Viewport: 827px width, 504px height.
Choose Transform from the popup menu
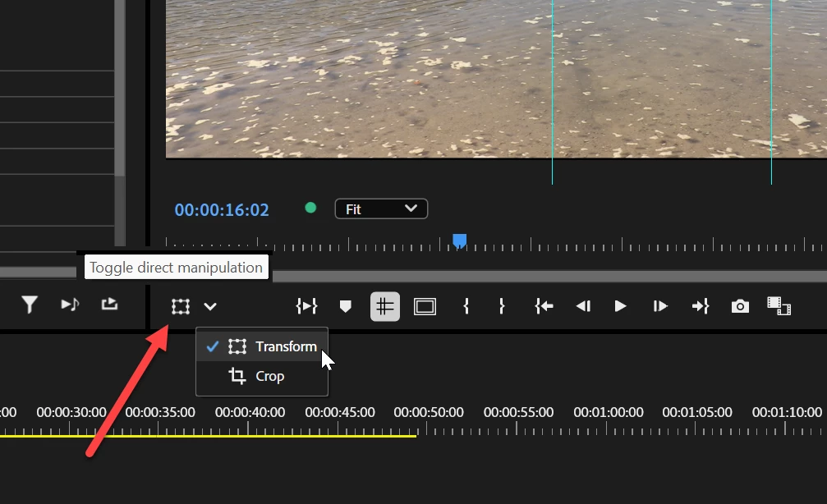coord(262,346)
